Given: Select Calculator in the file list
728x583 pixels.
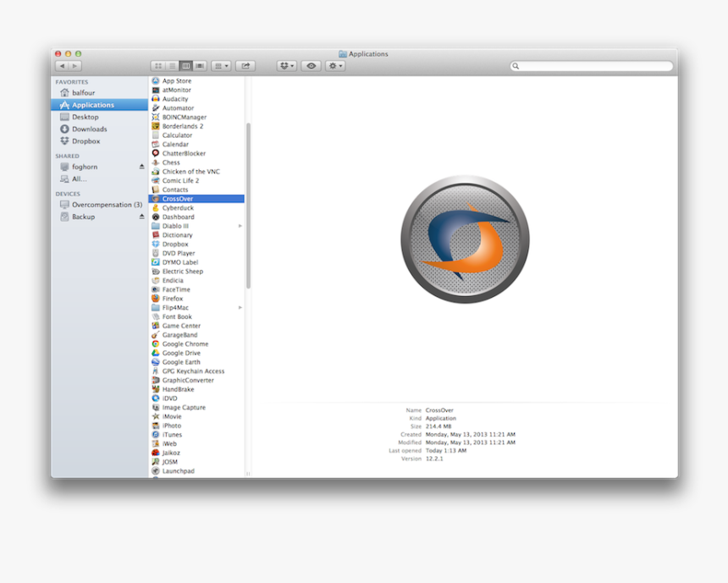Looking at the screenshot, I should [197, 135].
